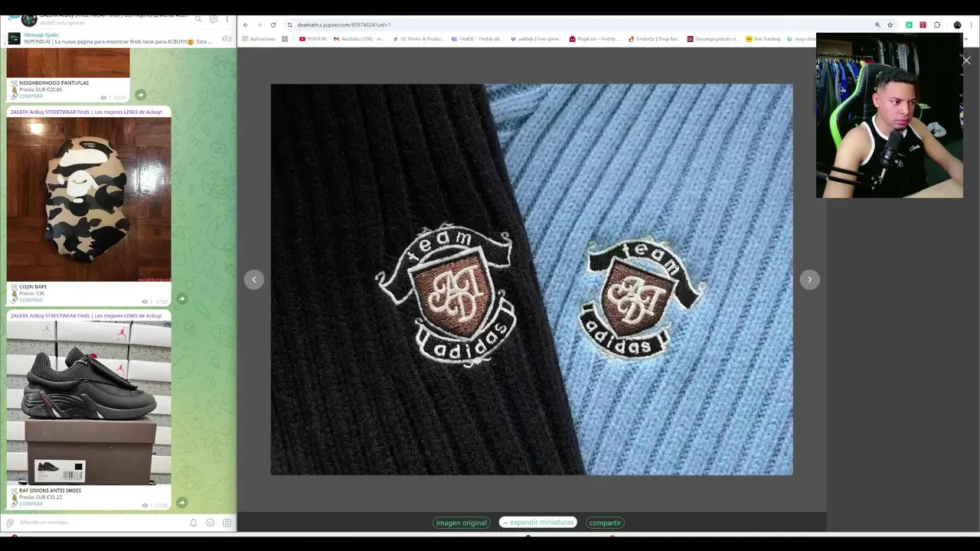Click COMPRAR under RAF SIMONS ANTEI SHOES
Image resolution: width=980 pixels, height=551 pixels.
(x=31, y=504)
